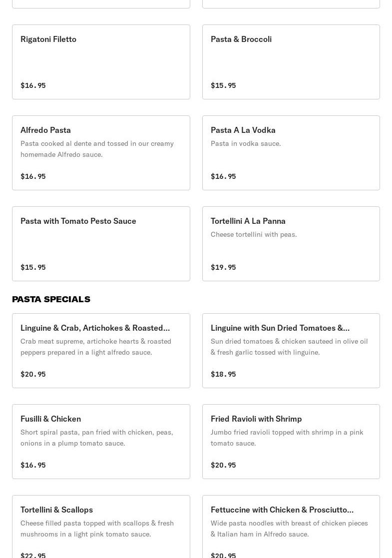Screen dimensions: 392x558
Task: Click the $18.95 price on the linguine card
Action: [x=223, y=374]
